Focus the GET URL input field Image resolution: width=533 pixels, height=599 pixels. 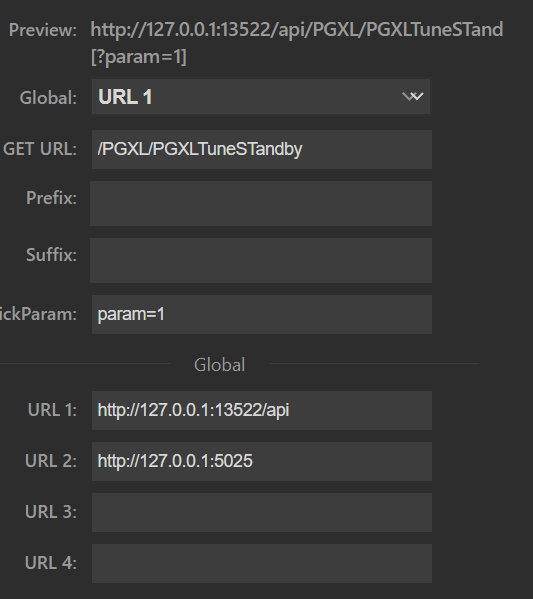(x=262, y=149)
